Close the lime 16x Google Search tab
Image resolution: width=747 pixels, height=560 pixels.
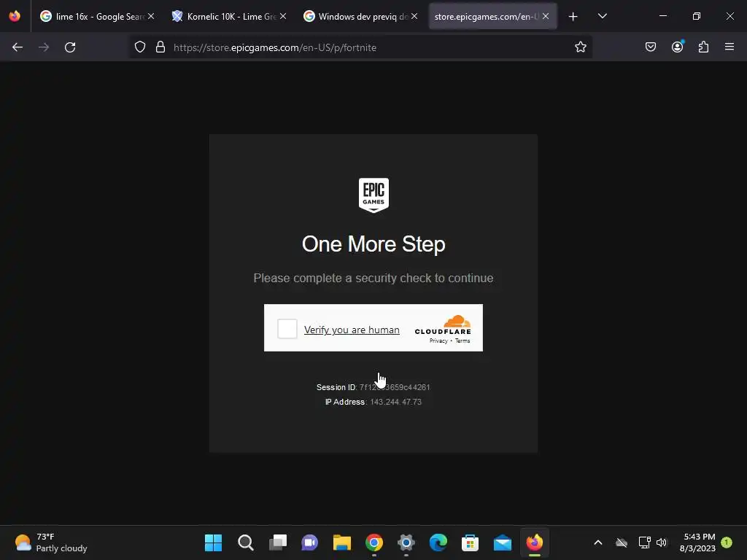(151, 16)
